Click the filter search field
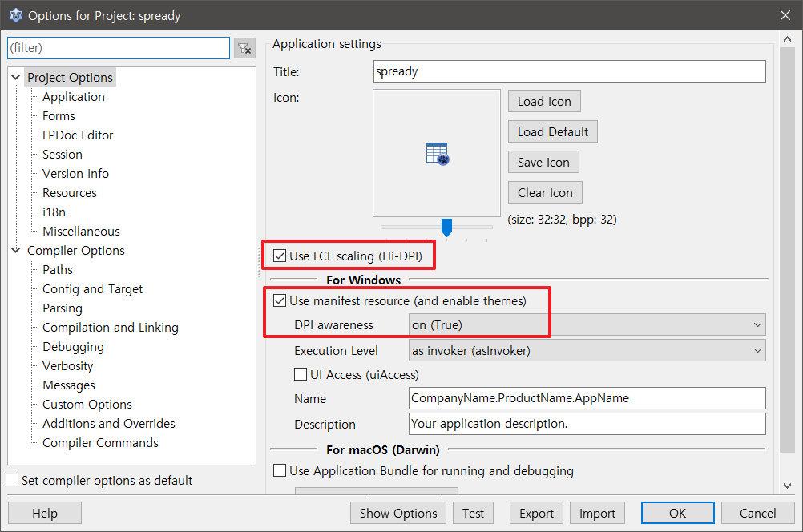 (x=119, y=48)
